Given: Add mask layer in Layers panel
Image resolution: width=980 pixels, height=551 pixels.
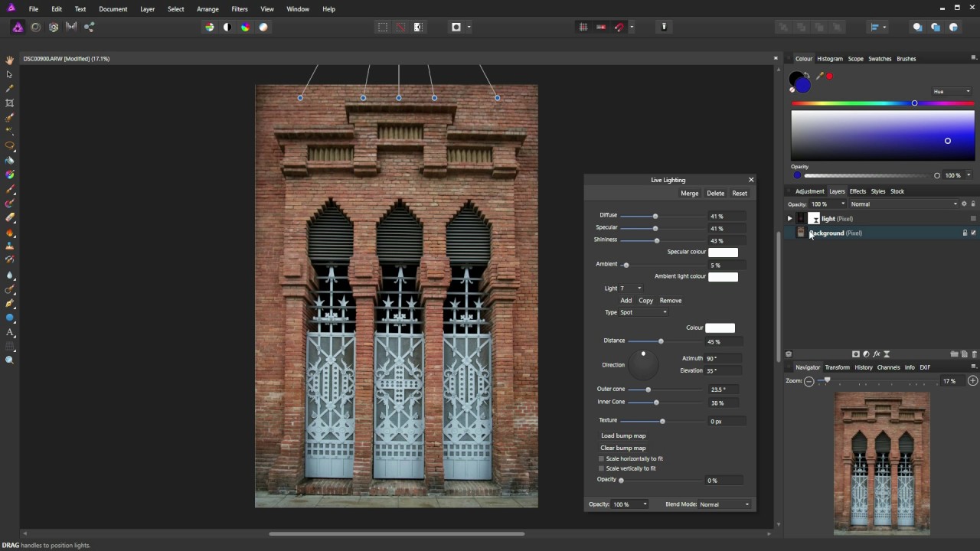Looking at the screenshot, I should point(856,354).
